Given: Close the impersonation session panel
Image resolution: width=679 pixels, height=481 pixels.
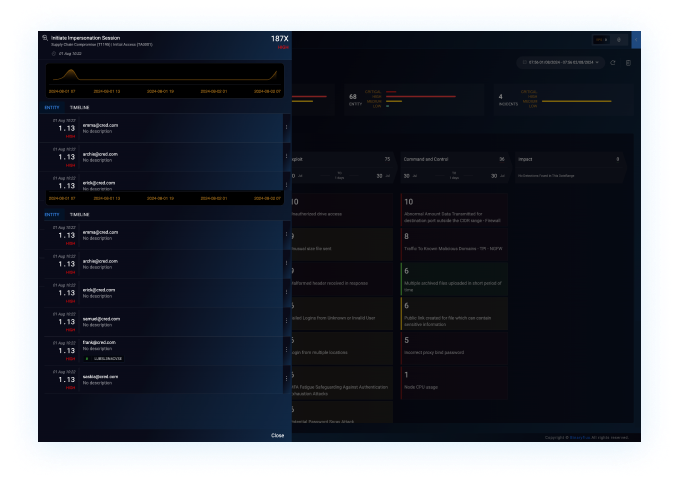Looking at the screenshot, I should 277,435.
